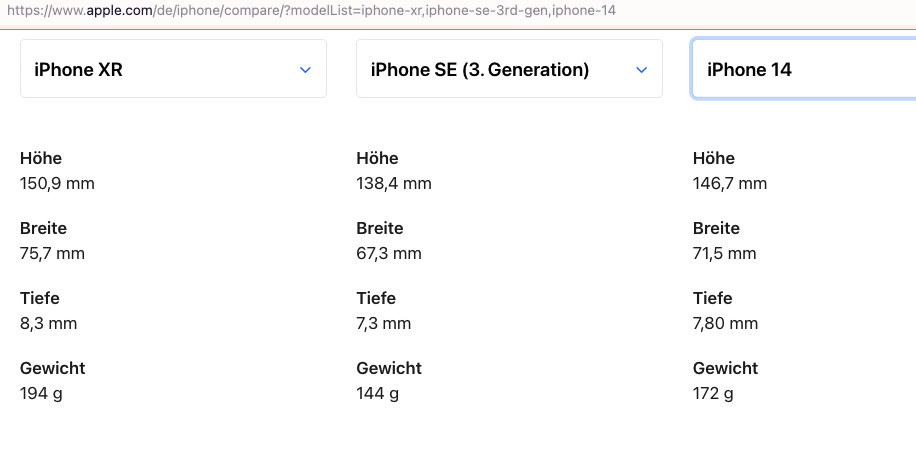This screenshot has height=476, width=916.
Task: Click the chevron arrow in the iPhone SE selector
Action: (x=642, y=70)
